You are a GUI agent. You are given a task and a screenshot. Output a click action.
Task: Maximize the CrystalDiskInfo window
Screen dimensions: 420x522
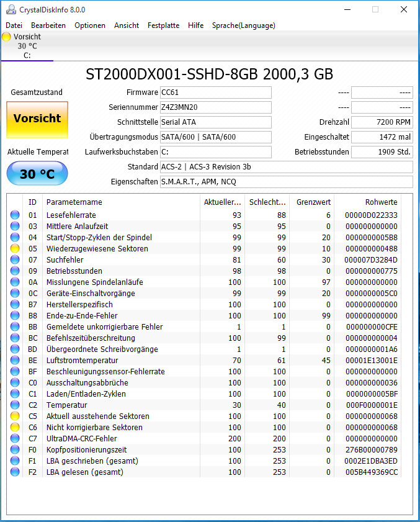click(x=375, y=9)
